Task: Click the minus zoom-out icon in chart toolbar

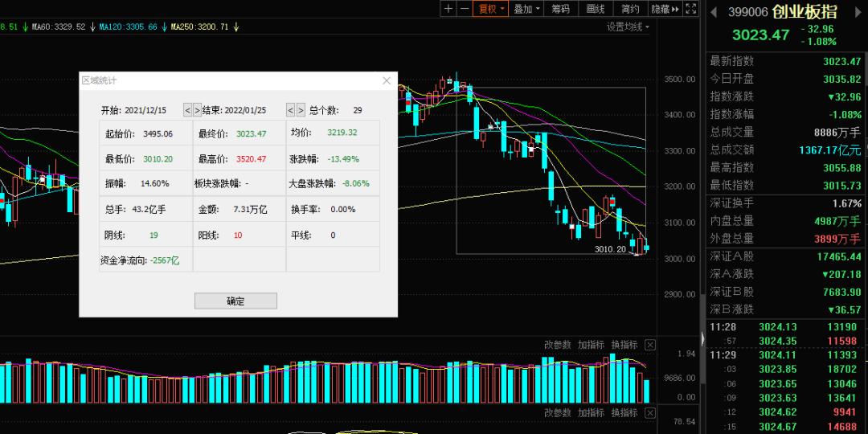Action: coord(465,9)
